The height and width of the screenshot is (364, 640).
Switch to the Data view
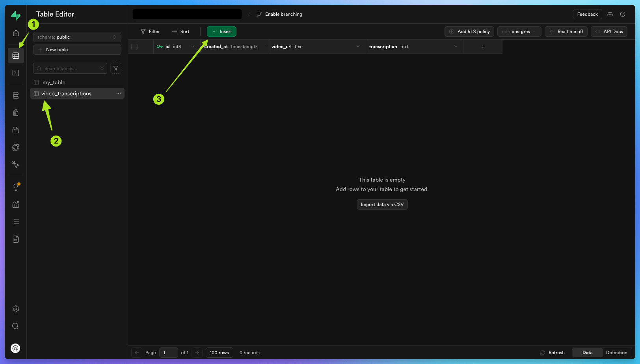[587, 353]
